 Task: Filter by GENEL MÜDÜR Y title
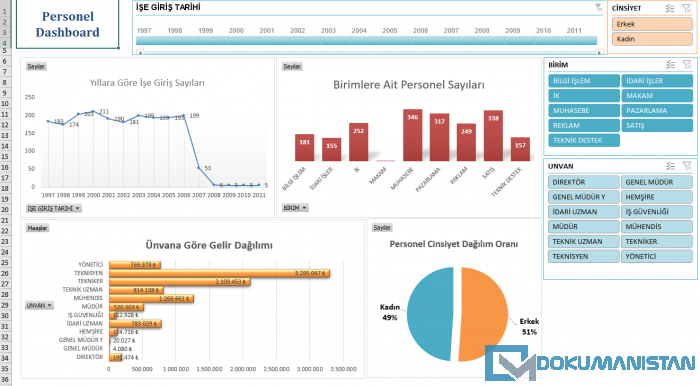[584, 197]
